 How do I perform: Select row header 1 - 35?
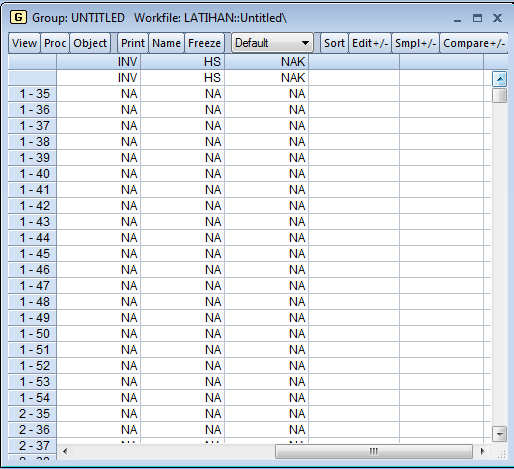32,94
